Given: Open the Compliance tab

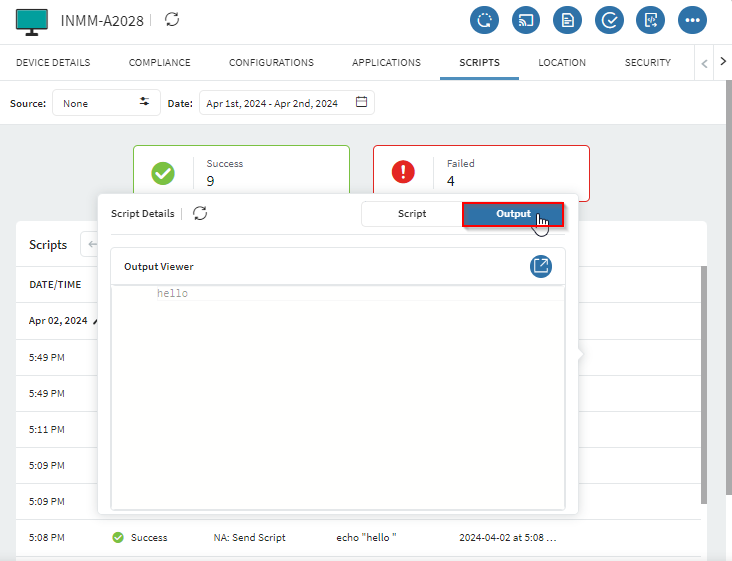Looking at the screenshot, I should [159, 63].
